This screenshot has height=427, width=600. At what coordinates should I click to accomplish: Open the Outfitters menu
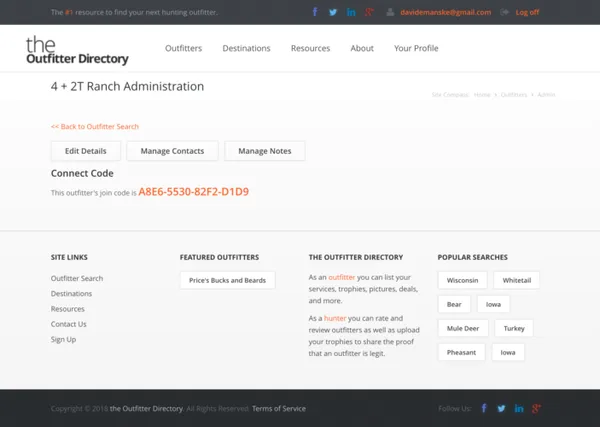(x=183, y=48)
